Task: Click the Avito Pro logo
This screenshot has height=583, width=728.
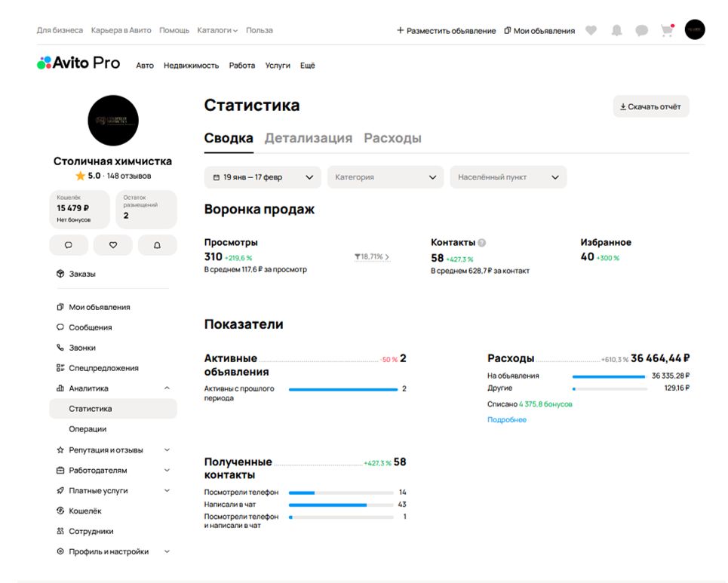Action: 78,63
